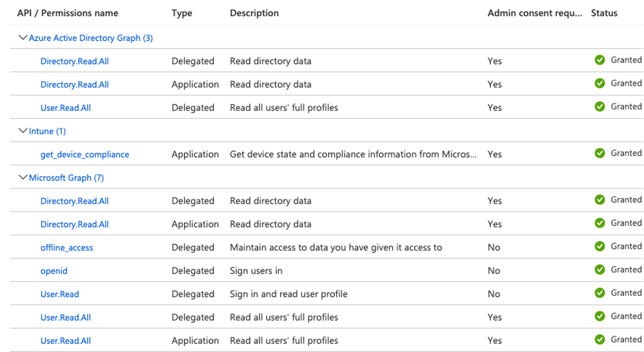Open Delegated User.Read.All under Microsoft Graph
This screenshot has width=644, height=352.
(65, 317)
